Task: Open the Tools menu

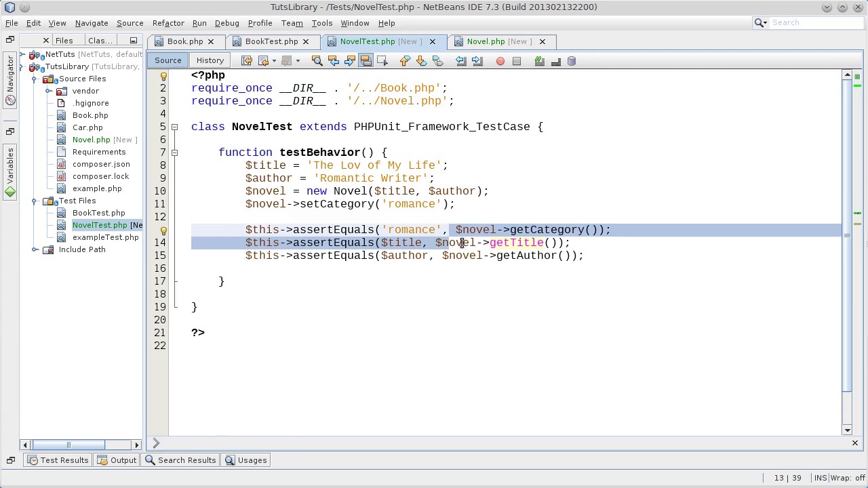Action: coord(321,23)
